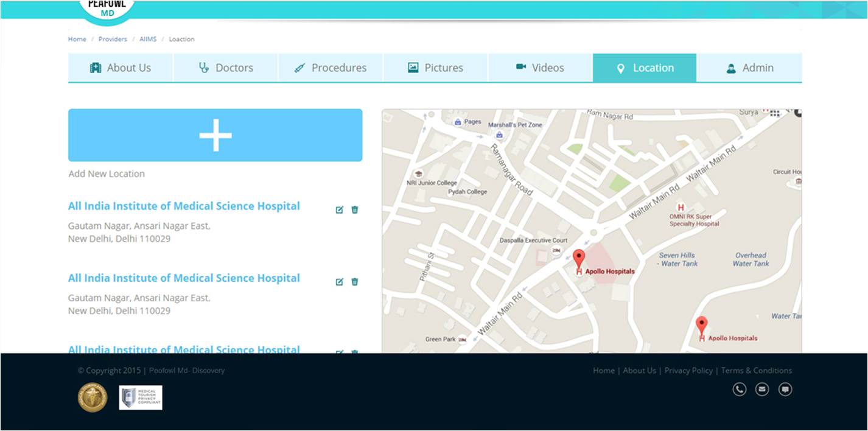Viewport: 868px width, 431px height.
Task: Open the first All India Institute hospital title
Action: pos(184,206)
